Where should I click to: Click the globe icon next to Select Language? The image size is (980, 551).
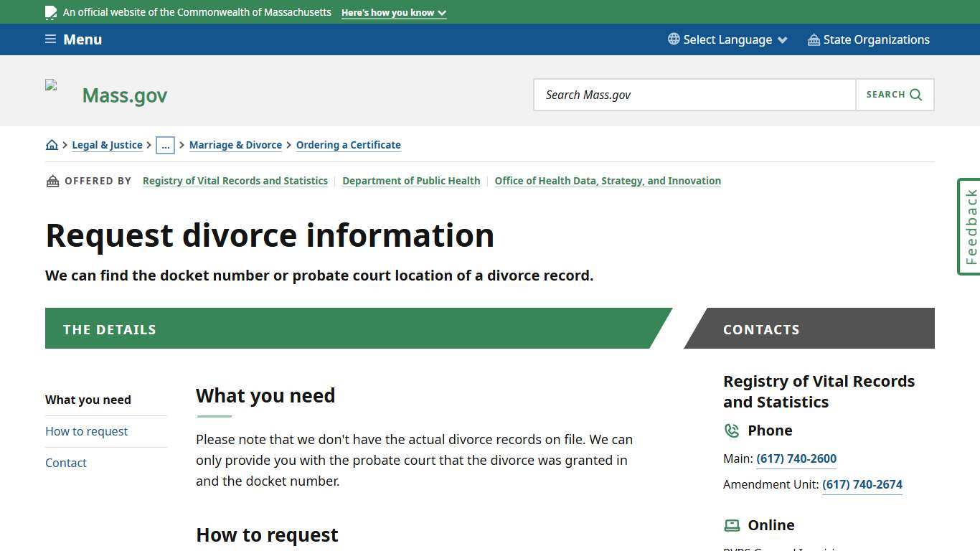point(673,39)
